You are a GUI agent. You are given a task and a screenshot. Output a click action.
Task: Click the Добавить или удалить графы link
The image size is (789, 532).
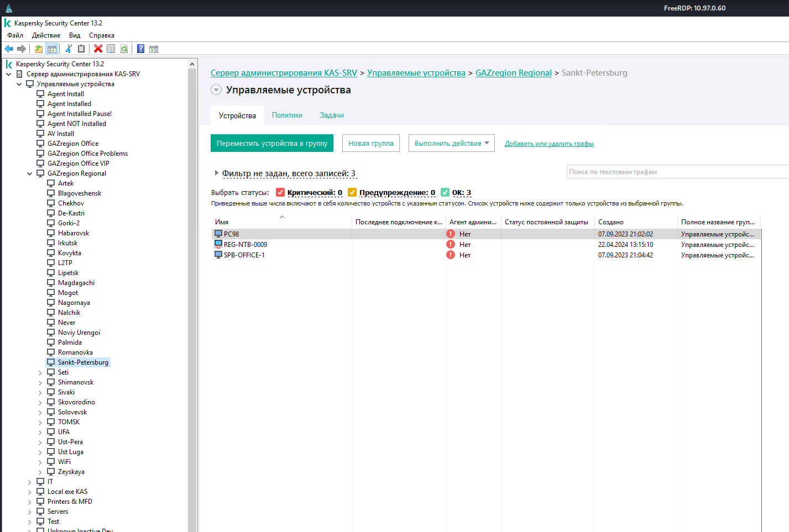pyautogui.click(x=549, y=144)
